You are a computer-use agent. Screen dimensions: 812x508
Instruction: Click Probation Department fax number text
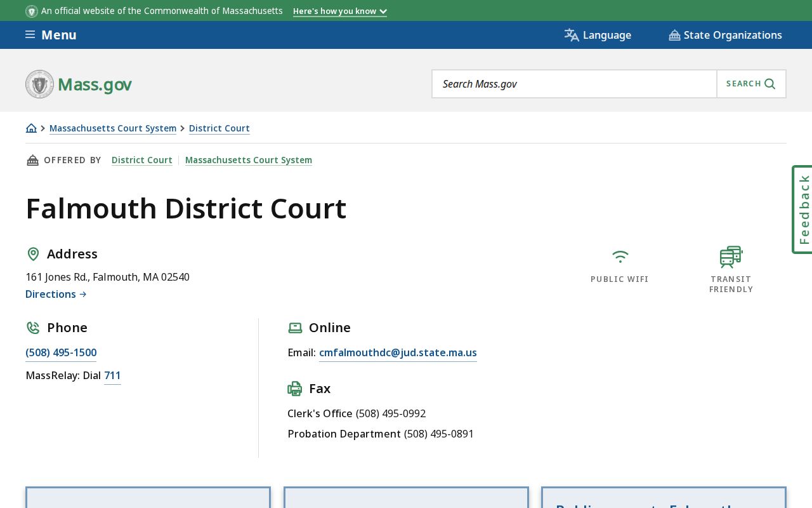pyautogui.click(x=439, y=434)
